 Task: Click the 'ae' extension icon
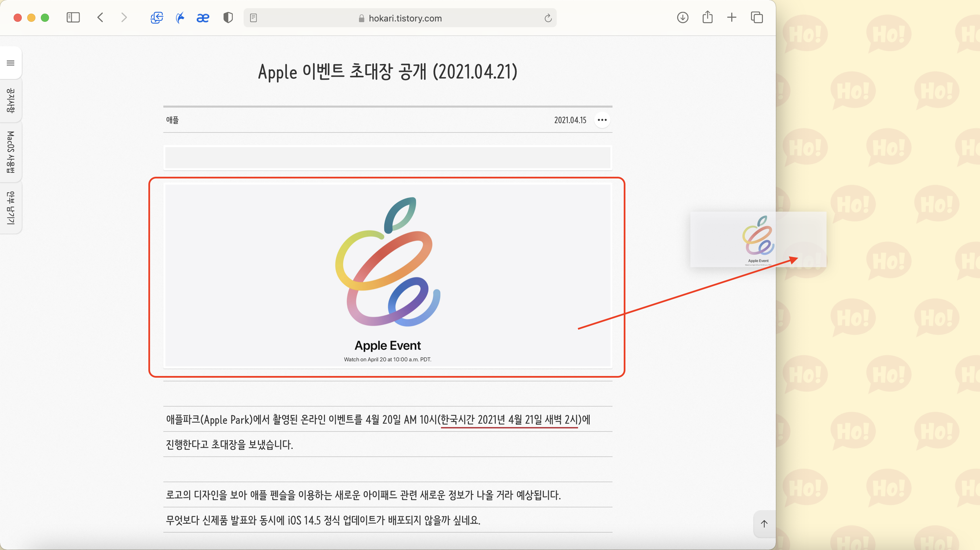tap(203, 17)
